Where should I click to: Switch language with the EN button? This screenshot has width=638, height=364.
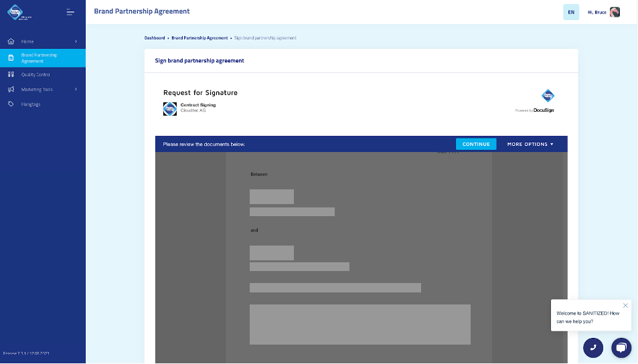571,12
